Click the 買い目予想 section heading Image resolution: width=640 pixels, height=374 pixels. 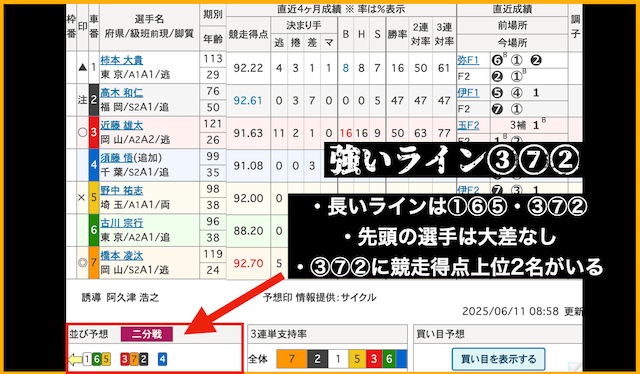coord(440,334)
